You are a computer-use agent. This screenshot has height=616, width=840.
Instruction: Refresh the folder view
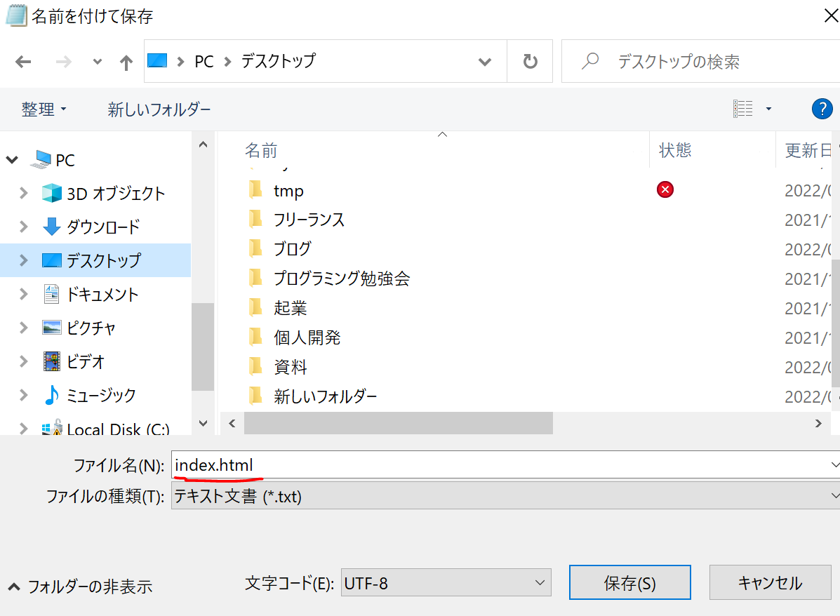[530, 61]
